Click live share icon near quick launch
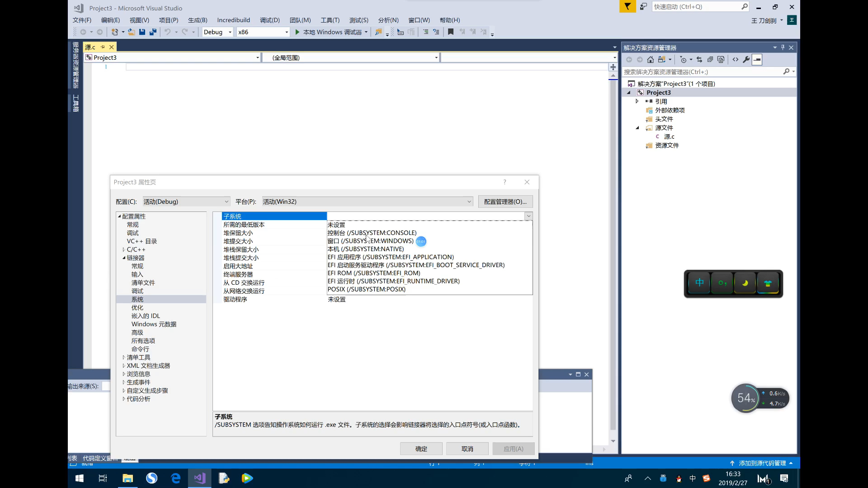 [643, 6]
